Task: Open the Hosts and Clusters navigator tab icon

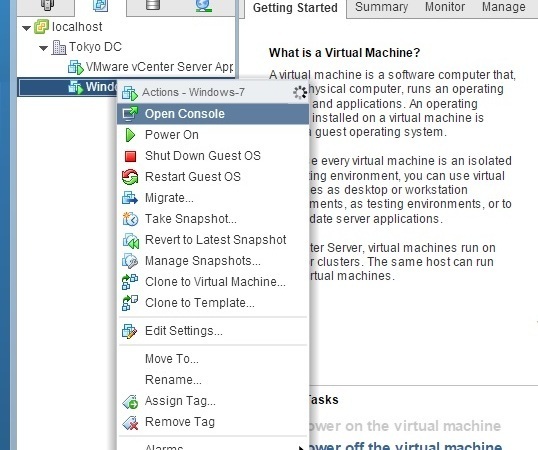Action: pyautogui.click(x=47, y=5)
